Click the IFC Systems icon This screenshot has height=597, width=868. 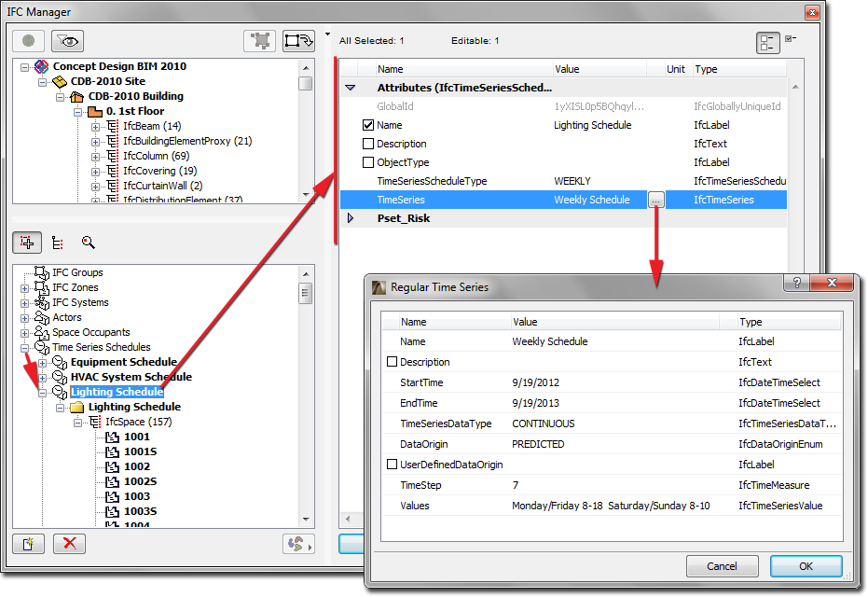(x=42, y=302)
